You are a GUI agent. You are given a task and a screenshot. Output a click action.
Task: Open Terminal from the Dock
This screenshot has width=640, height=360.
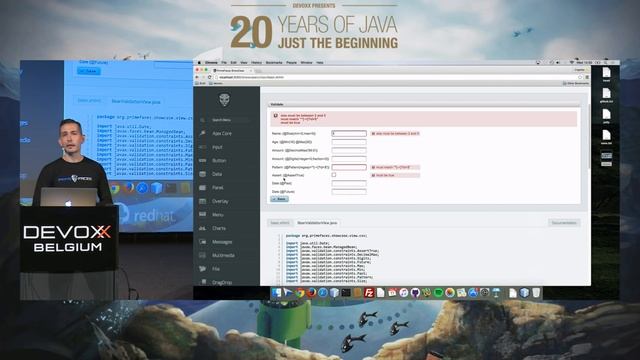click(346, 293)
